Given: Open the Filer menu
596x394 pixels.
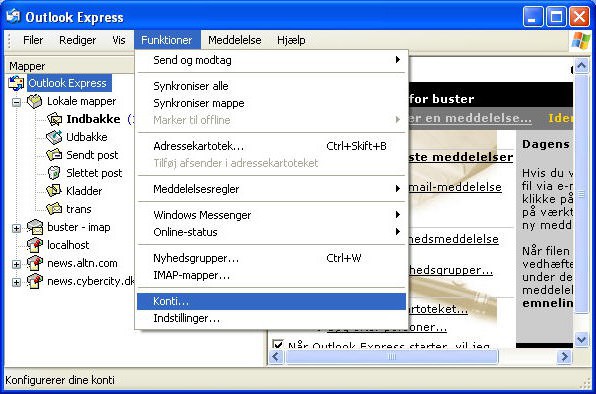Looking at the screenshot, I should [x=33, y=40].
